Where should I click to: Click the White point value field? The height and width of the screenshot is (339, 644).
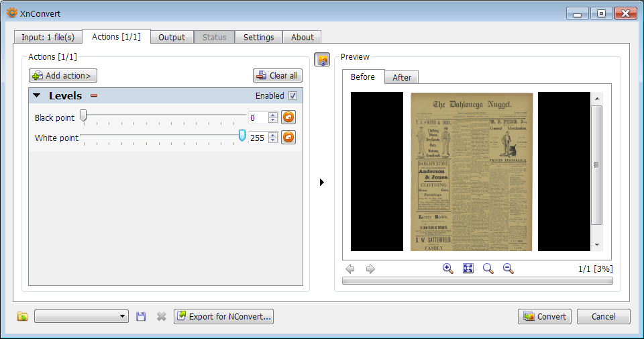pyautogui.click(x=258, y=138)
